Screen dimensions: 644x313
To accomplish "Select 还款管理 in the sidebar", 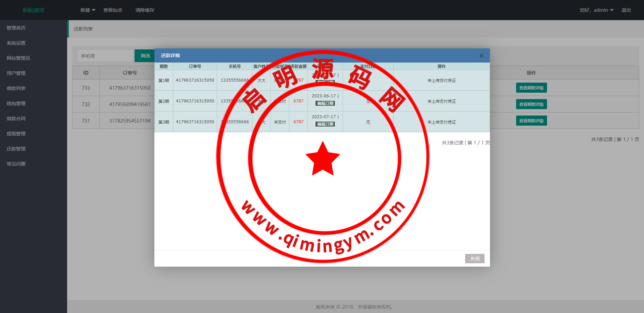I will point(16,149).
